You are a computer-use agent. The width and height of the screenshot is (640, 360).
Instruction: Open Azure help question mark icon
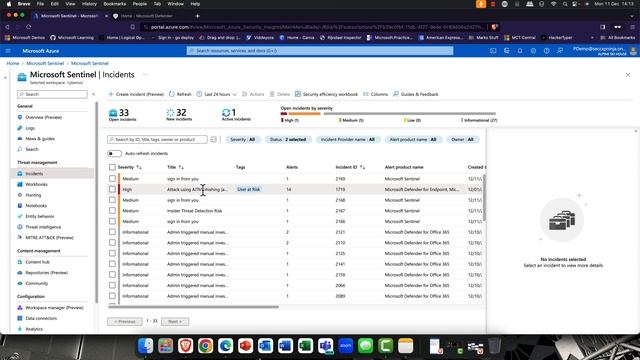coord(547,51)
